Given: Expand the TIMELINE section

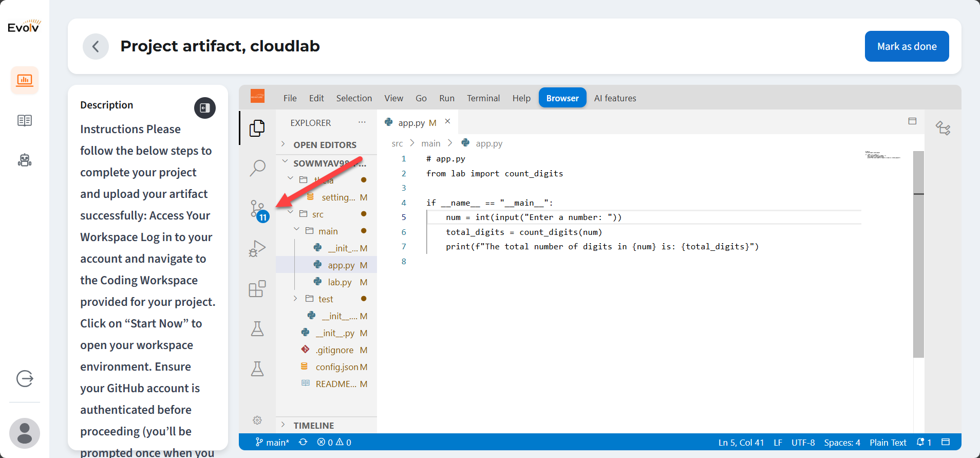Looking at the screenshot, I should coord(313,426).
